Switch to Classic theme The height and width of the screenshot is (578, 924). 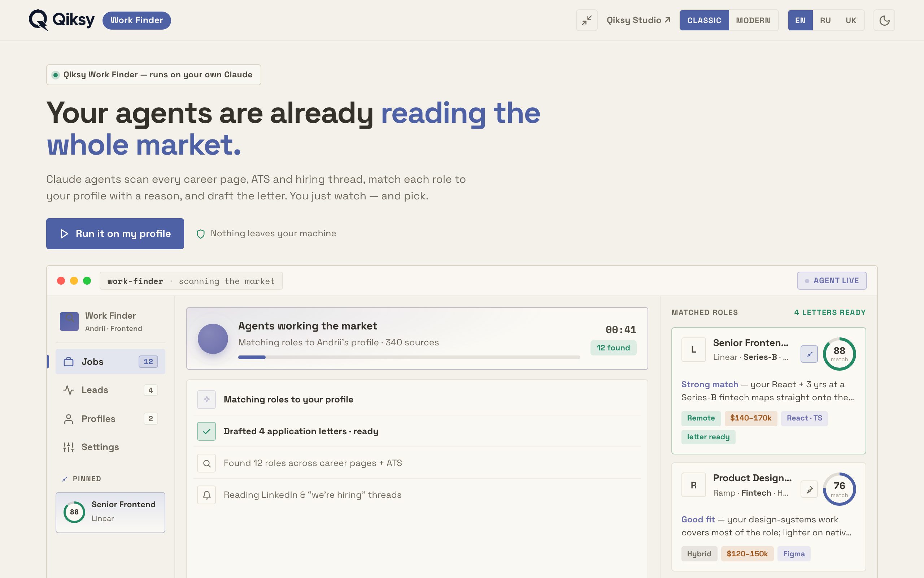pos(704,20)
